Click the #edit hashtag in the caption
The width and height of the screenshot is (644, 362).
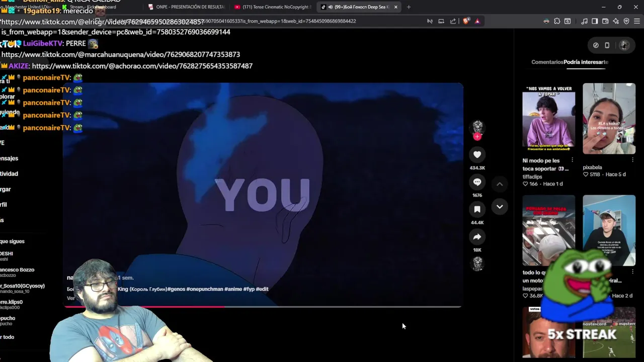pos(262,289)
